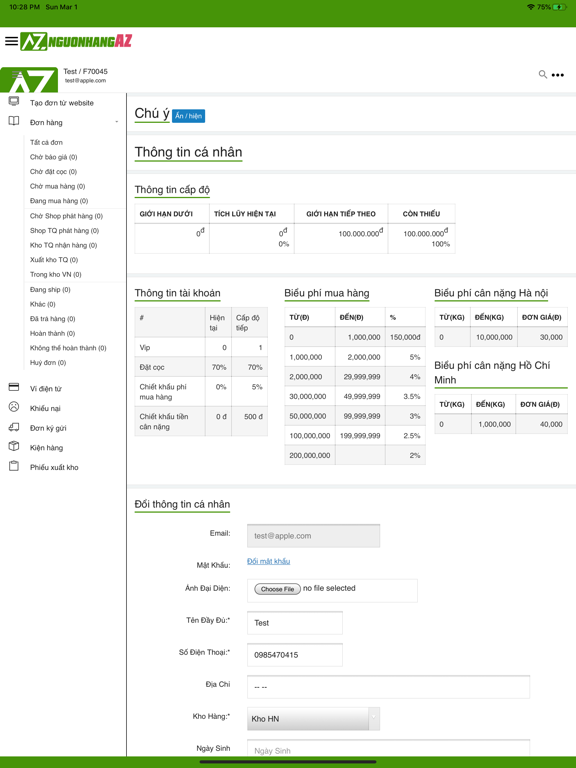This screenshot has width=576, height=768.
Task: Select the Đặt cọc row label
Action: tap(152, 367)
